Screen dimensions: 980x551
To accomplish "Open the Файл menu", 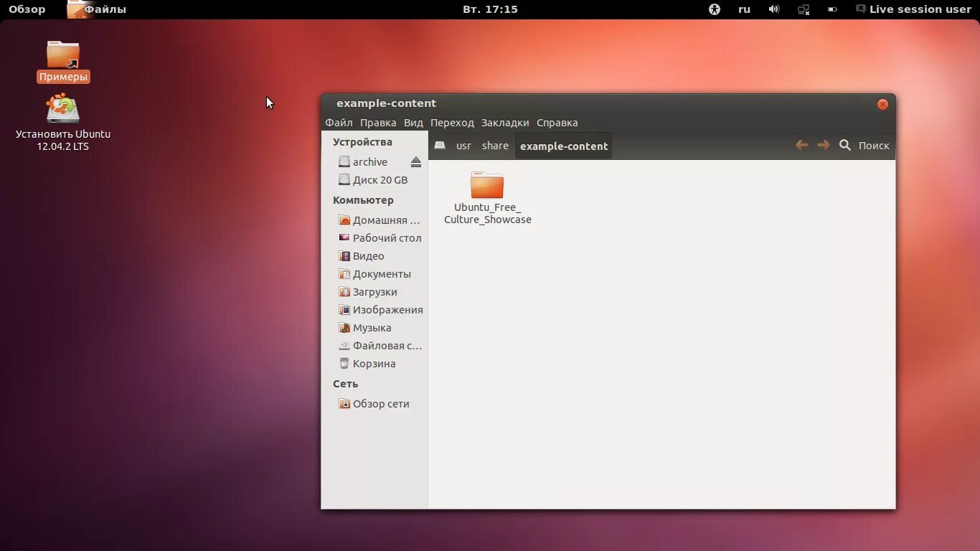I will tap(339, 123).
